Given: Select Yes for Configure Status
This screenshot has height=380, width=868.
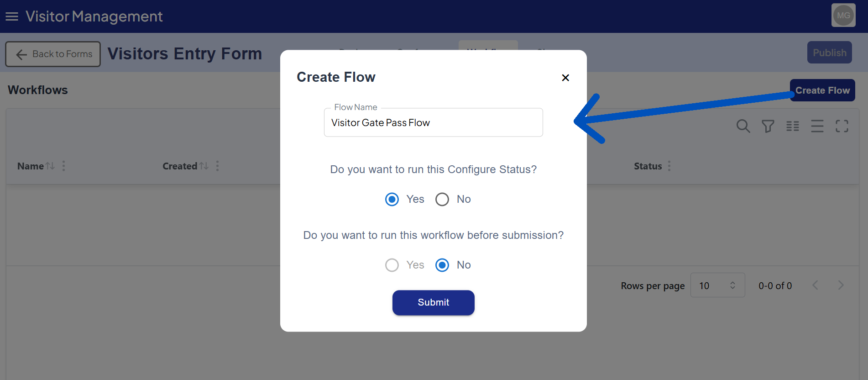Looking at the screenshot, I should pos(392,200).
